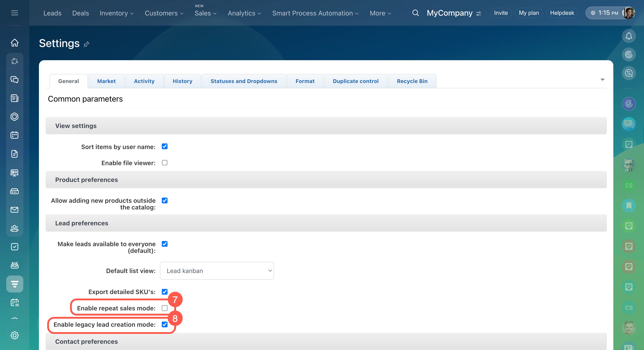Open the hamburger menu icon
This screenshot has height=350, width=644.
coord(15,13)
